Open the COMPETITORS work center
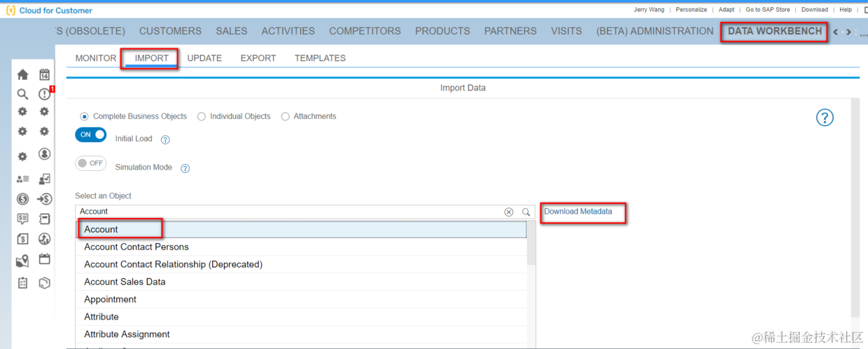 (365, 31)
